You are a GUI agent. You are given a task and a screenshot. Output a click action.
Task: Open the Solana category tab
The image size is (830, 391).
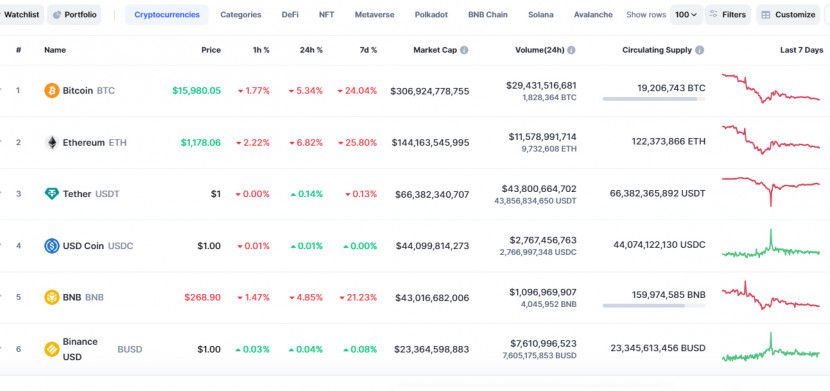coord(540,15)
